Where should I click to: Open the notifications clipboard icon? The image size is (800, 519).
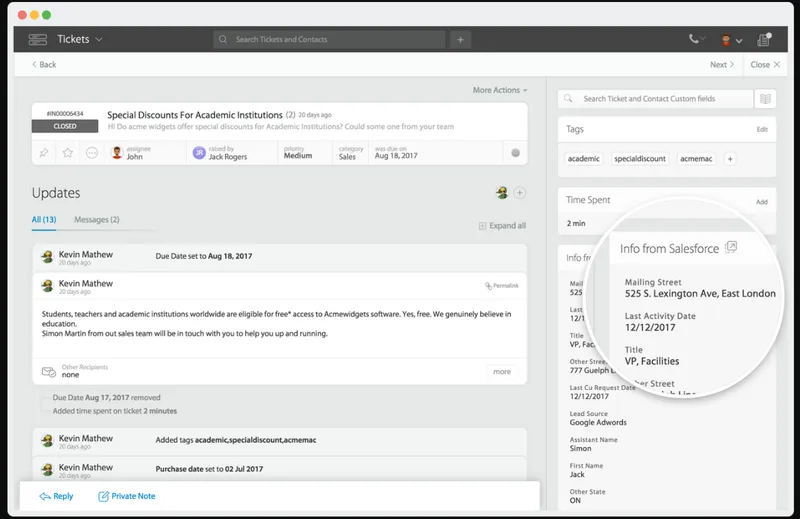764,39
